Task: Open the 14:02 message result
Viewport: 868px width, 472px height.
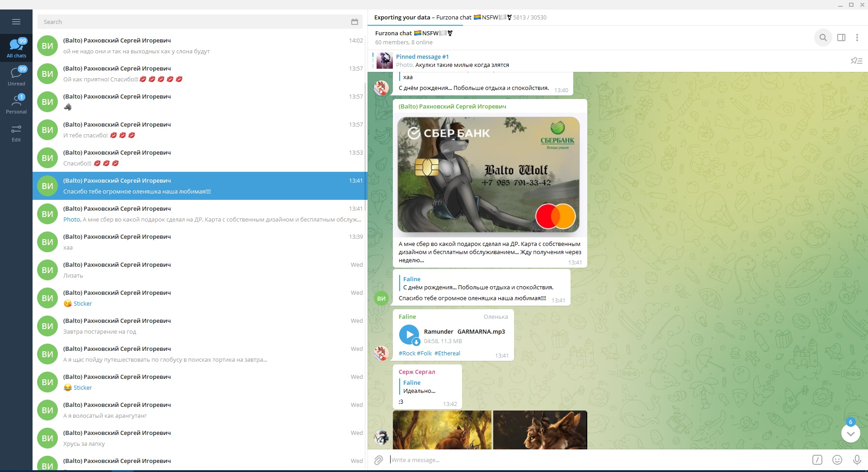Action: (x=200, y=46)
